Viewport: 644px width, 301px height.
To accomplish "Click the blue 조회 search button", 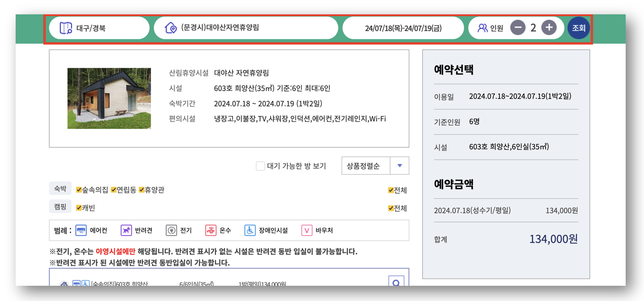I will click(578, 27).
